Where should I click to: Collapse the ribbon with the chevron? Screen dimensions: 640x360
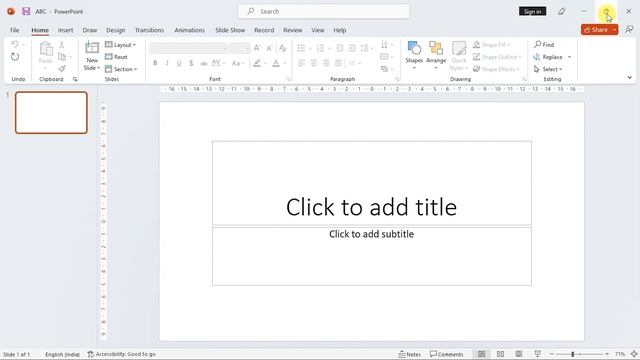[x=629, y=77]
